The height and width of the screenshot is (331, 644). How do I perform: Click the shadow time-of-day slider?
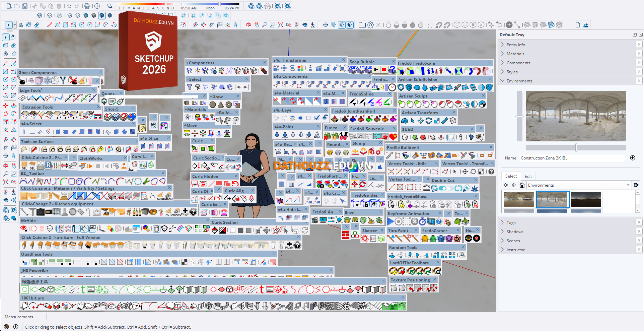pos(219,4)
